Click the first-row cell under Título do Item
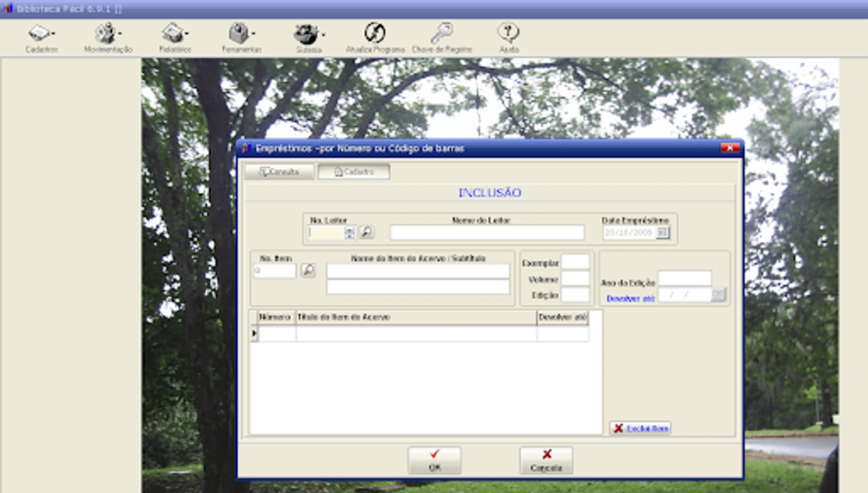The image size is (868, 493). [416, 333]
